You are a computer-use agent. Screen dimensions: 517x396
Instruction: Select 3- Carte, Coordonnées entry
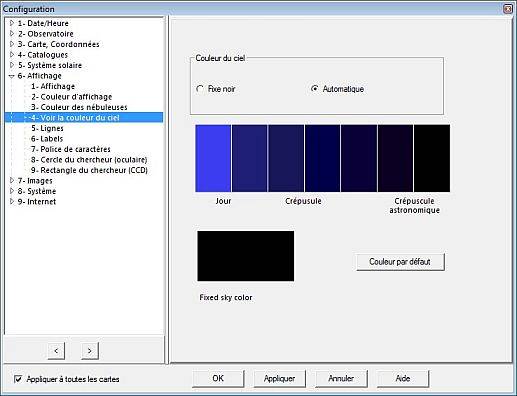pyautogui.click(x=58, y=44)
